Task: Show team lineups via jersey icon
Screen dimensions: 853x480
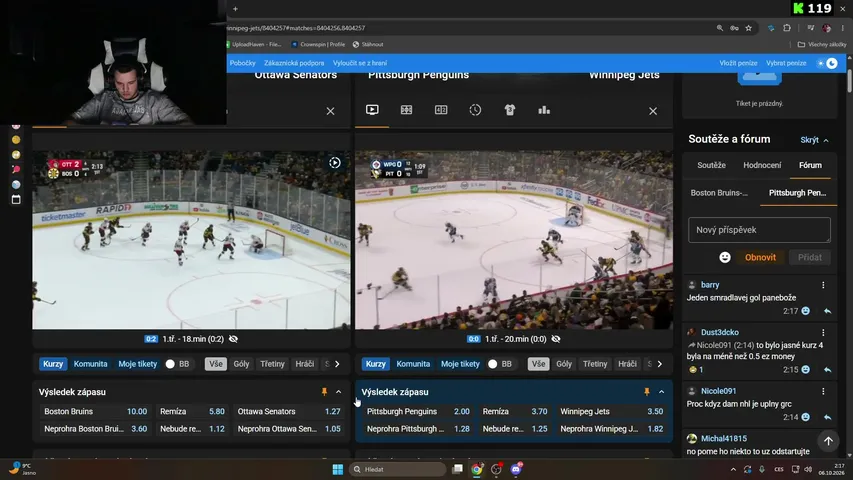Action: pyautogui.click(x=509, y=110)
